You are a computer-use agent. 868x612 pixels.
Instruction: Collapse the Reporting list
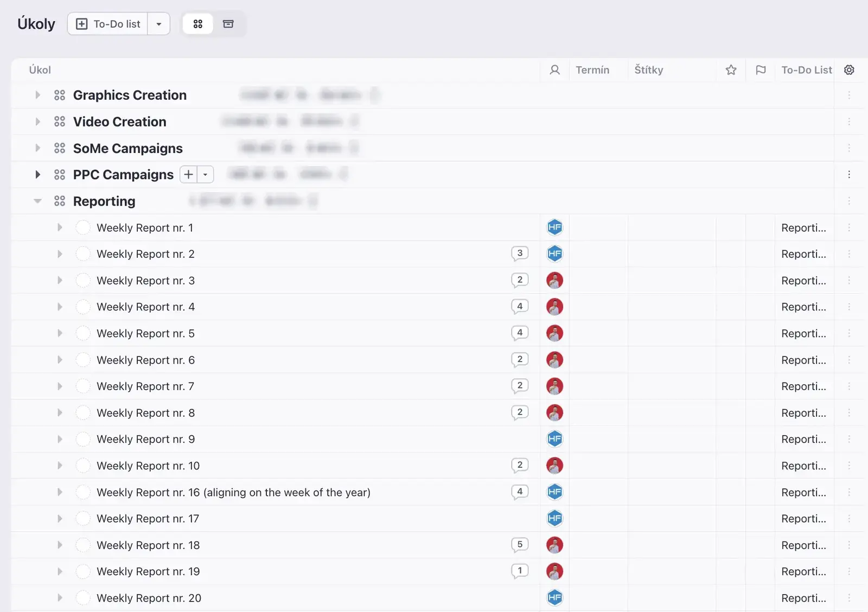tap(37, 201)
